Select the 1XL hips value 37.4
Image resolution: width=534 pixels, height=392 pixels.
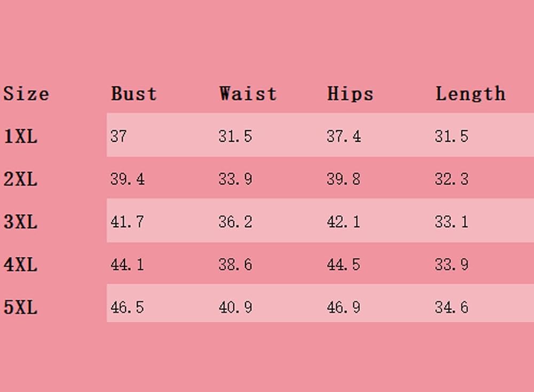click(343, 137)
